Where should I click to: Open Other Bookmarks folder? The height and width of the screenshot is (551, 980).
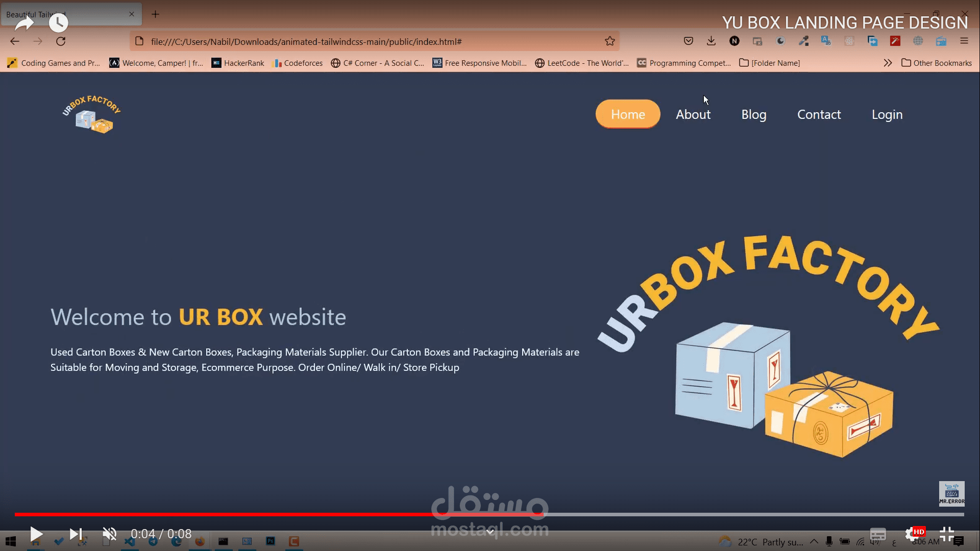click(937, 63)
